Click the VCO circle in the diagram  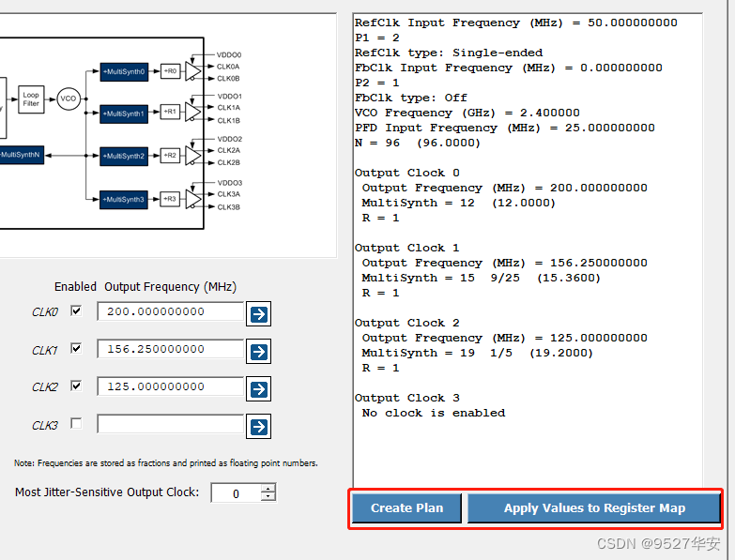(69, 98)
